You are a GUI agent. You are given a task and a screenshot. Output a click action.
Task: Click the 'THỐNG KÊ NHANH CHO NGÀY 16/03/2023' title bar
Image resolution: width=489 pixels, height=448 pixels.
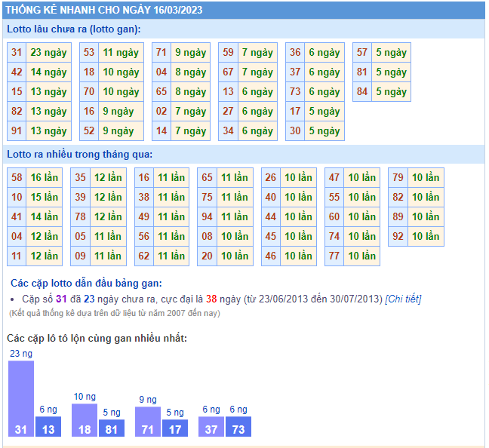click(x=106, y=10)
